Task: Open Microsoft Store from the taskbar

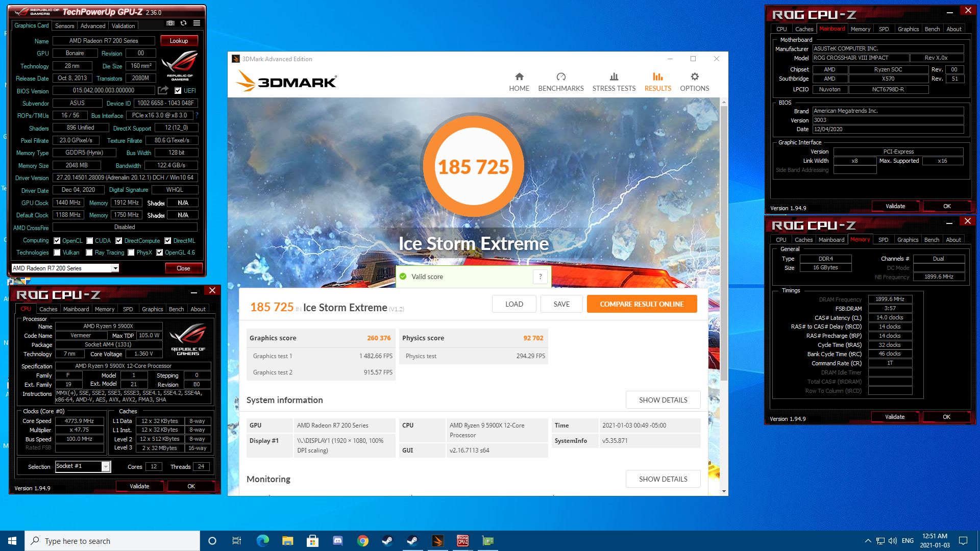Action: 312,541
